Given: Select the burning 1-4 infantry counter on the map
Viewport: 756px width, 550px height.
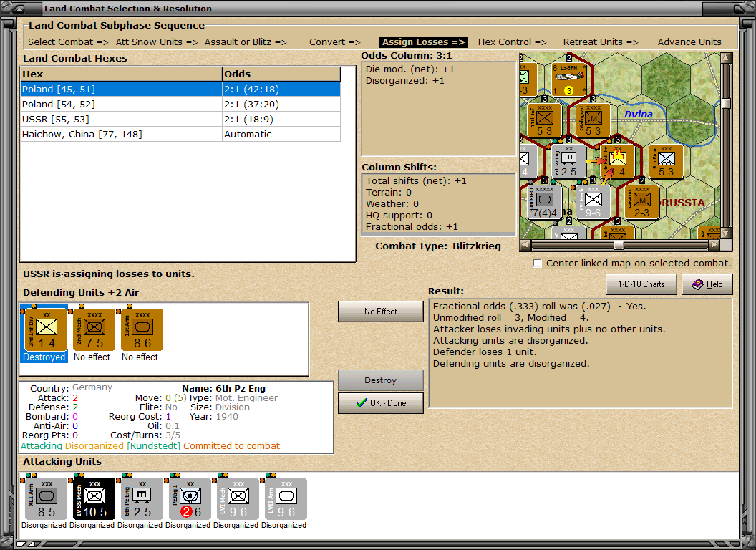Looking at the screenshot, I should tap(618, 161).
